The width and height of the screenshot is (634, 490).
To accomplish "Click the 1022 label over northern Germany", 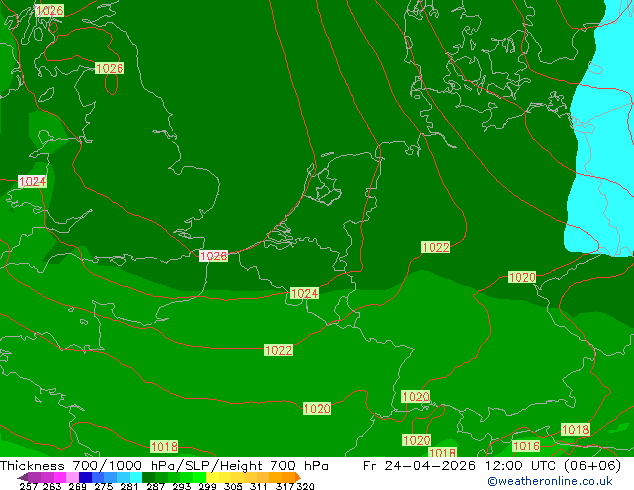I will (x=435, y=247).
